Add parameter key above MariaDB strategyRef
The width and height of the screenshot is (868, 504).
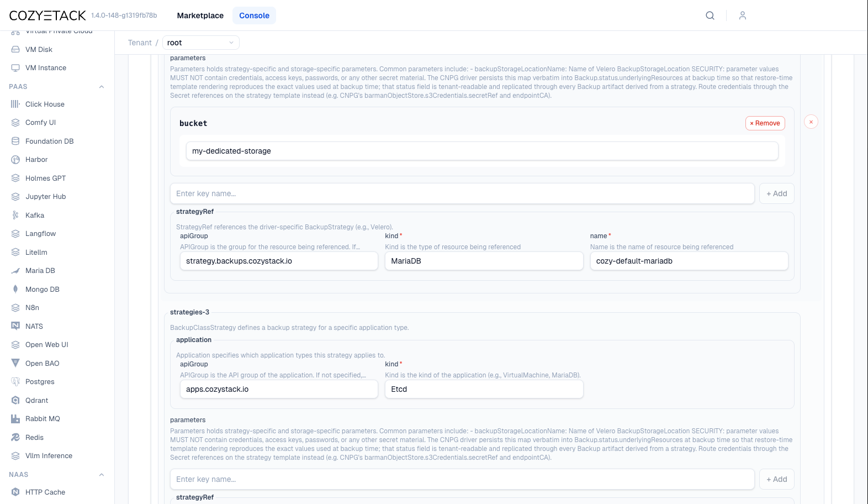coord(777,193)
